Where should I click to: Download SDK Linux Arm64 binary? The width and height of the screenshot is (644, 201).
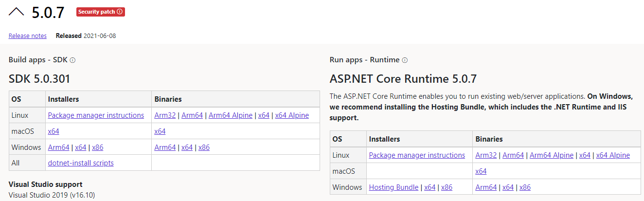[x=192, y=115]
